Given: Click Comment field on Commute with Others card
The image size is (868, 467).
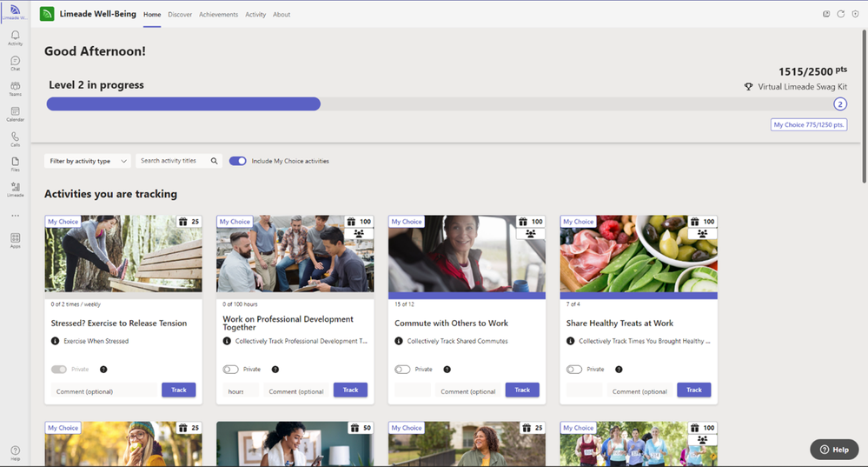Looking at the screenshot, I should click(x=468, y=391).
